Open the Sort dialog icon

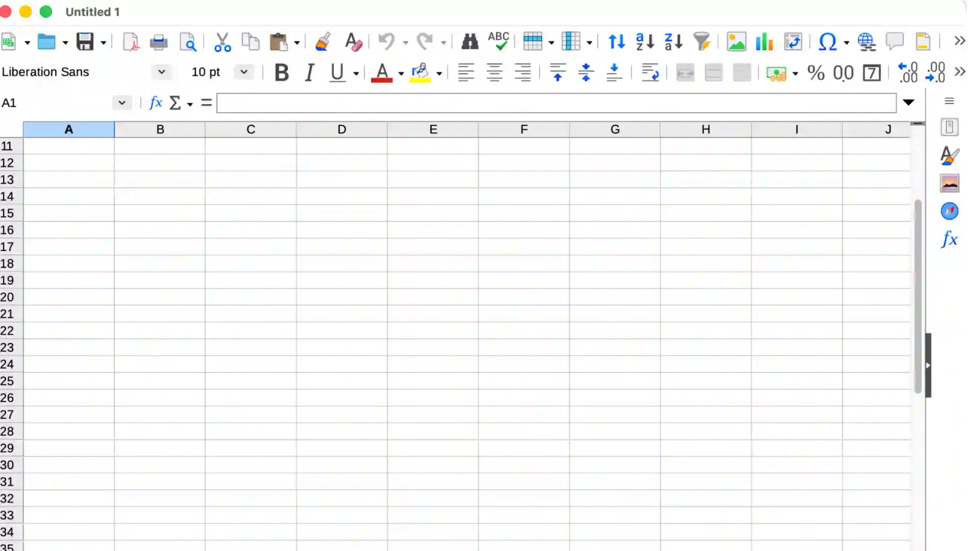click(x=617, y=42)
